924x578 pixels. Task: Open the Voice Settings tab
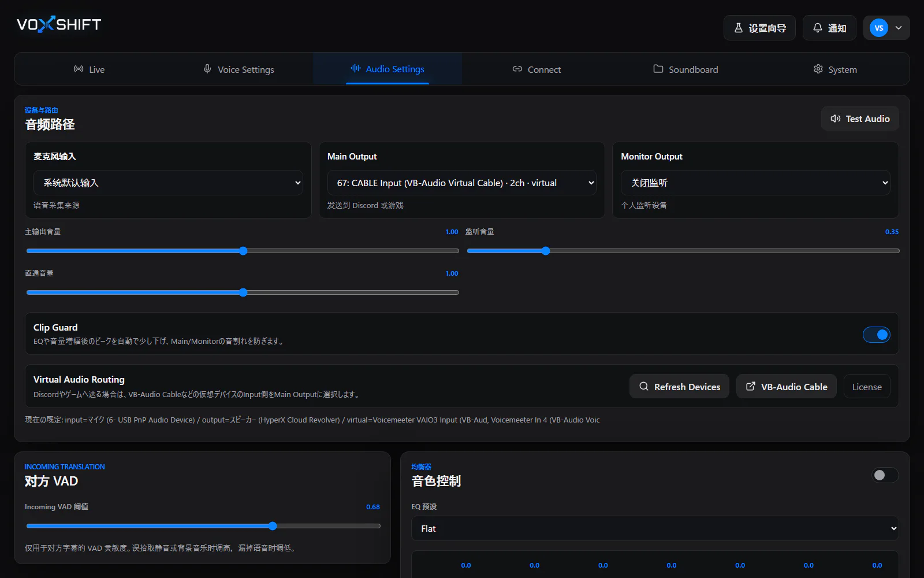[x=239, y=69]
